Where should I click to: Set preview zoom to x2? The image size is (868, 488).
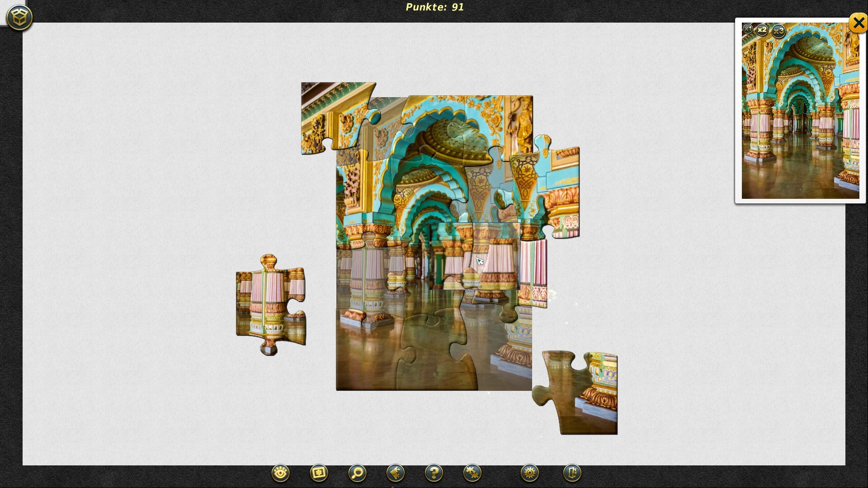point(762,30)
